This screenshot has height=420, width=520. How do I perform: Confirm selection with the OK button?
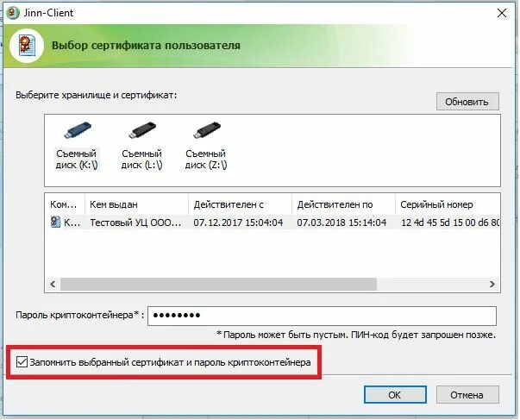pos(395,395)
